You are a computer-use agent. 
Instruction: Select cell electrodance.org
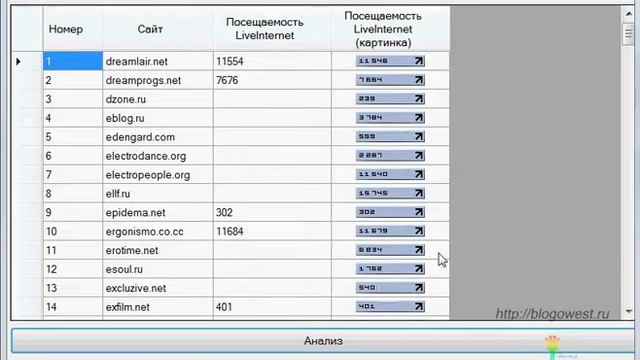pos(158,156)
